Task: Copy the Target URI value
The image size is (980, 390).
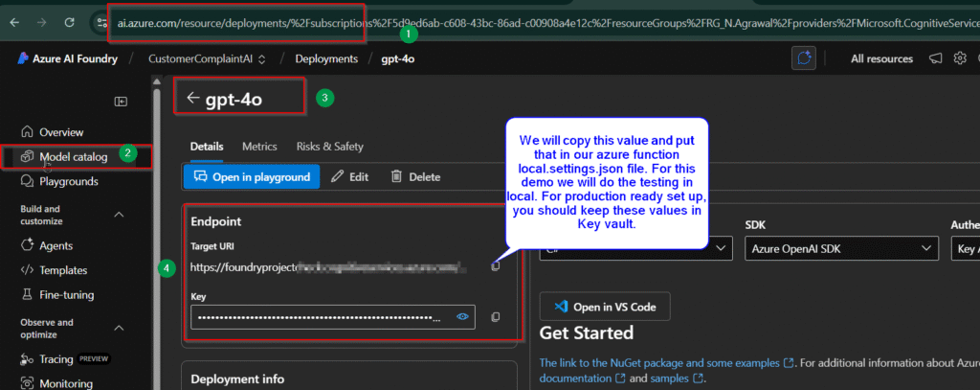Action: click(x=495, y=266)
